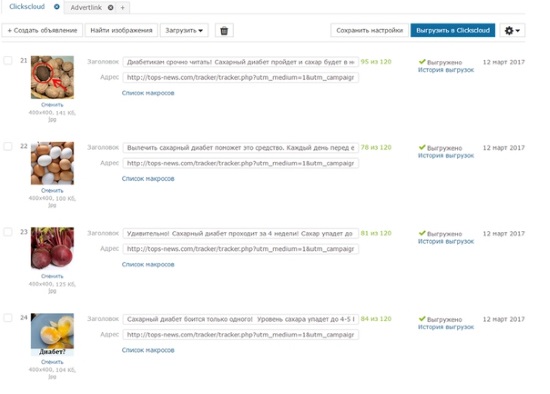This screenshot has height=394, width=550.
Task: Close the Clickscloud tab icon
Action: (56, 7)
